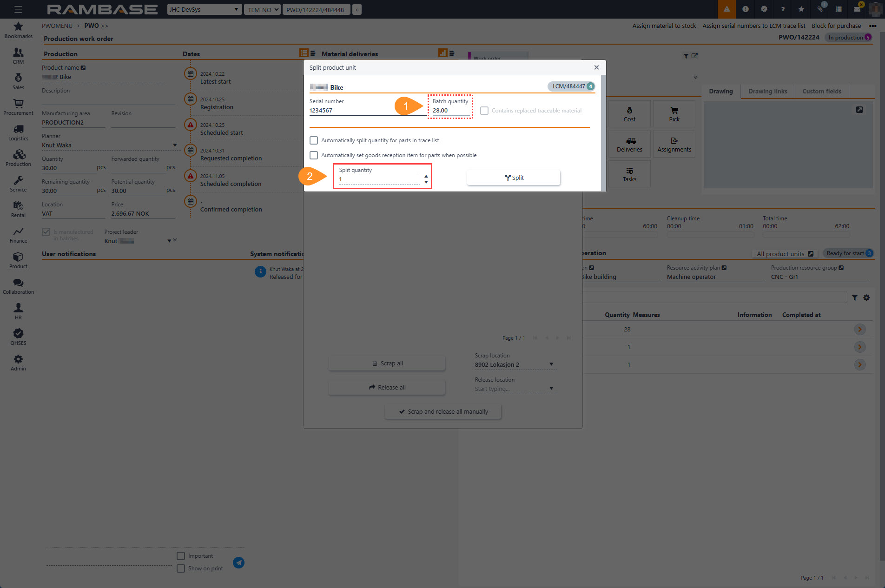Click the Split button
This screenshot has width=885, height=588.
coord(514,178)
